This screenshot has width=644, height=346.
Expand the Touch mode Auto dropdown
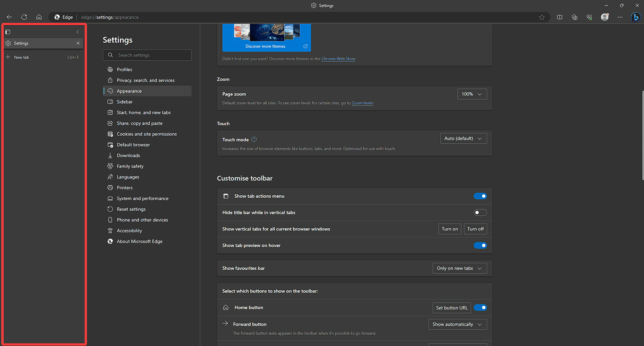click(463, 139)
